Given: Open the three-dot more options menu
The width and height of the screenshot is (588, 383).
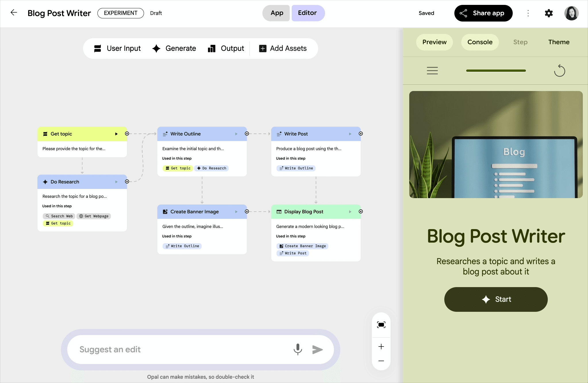Looking at the screenshot, I should [x=528, y=13].
